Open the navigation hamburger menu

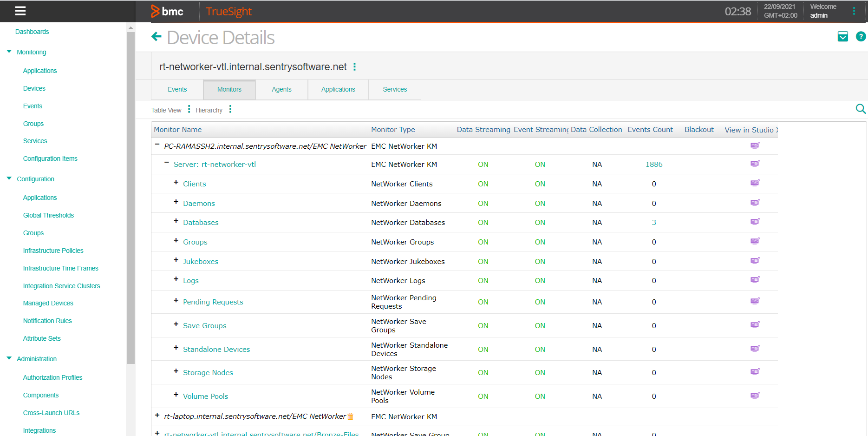20,11
